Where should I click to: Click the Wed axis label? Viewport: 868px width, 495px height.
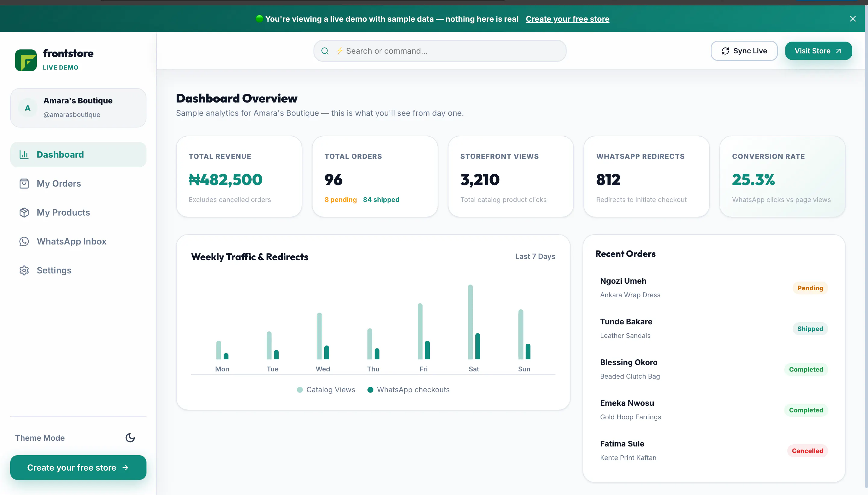click(323, 369)
